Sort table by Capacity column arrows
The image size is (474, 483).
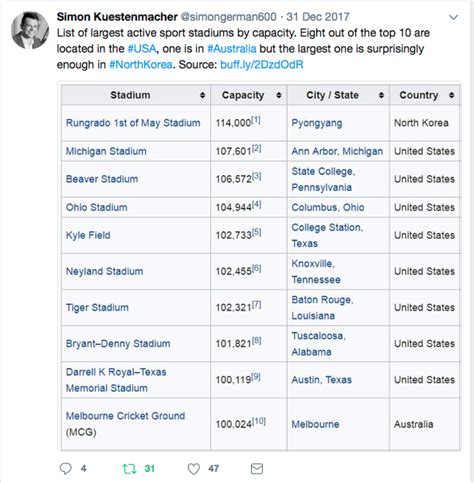279,95
